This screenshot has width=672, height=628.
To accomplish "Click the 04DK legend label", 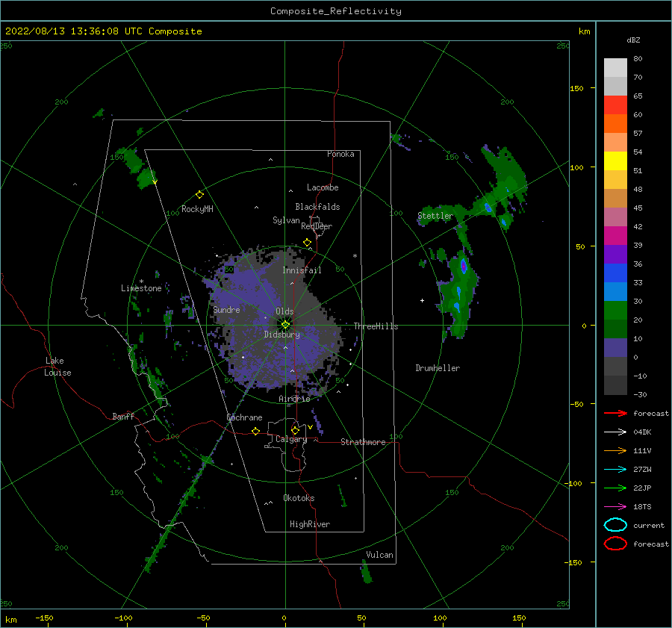I will coord(642,432).
